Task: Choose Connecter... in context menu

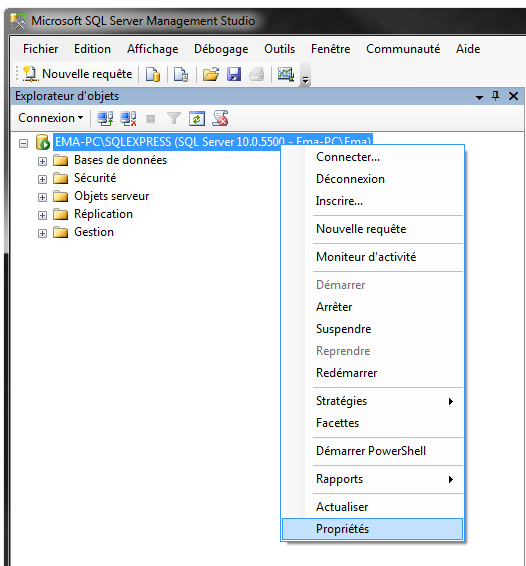Action: click(372, 157)
